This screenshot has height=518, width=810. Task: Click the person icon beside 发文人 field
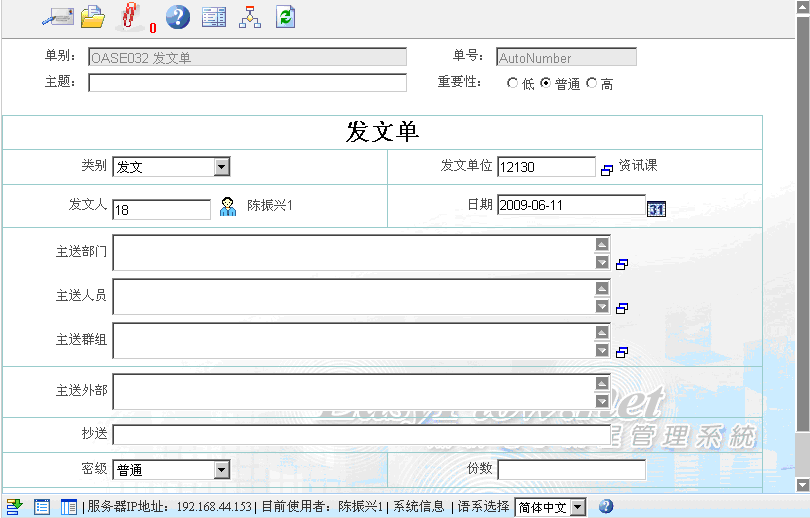pos(228,207)
